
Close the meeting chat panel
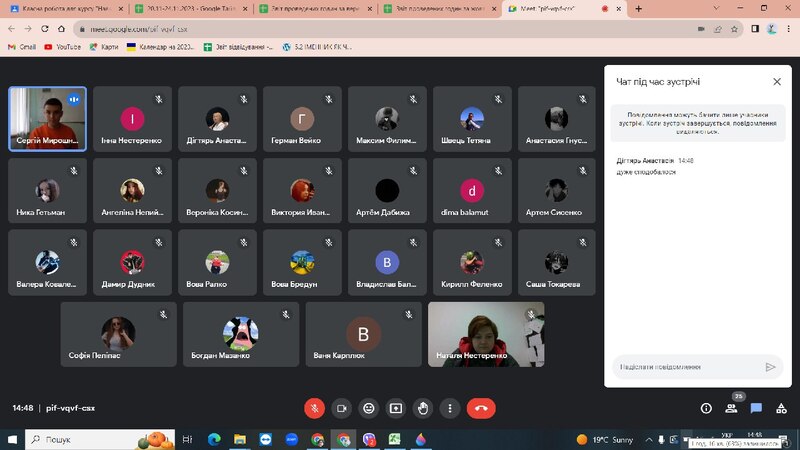(x=777, y=82)
